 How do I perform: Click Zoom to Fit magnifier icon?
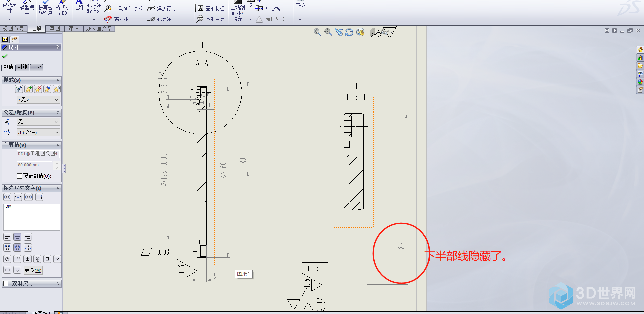tap(317, 32)
